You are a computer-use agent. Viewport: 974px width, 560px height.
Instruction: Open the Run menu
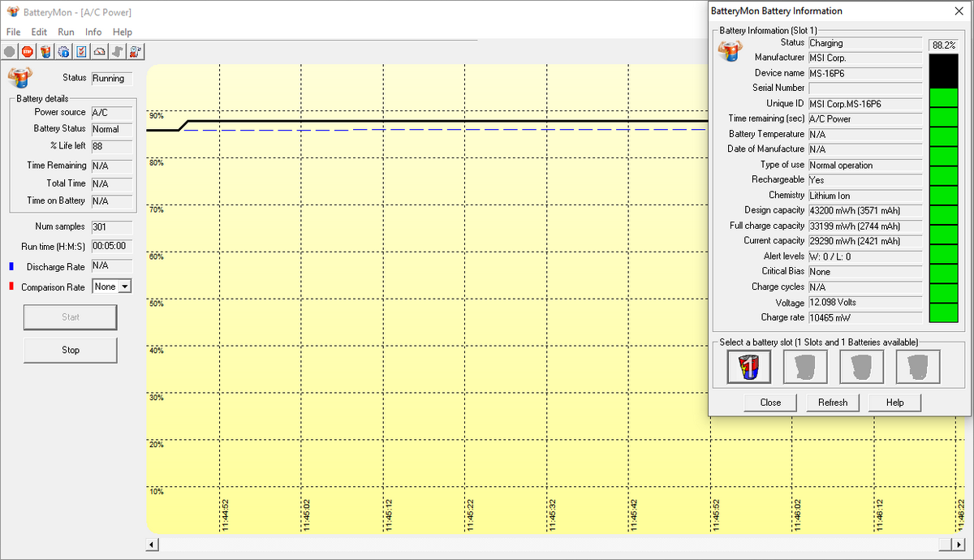(x=66, y=32)
